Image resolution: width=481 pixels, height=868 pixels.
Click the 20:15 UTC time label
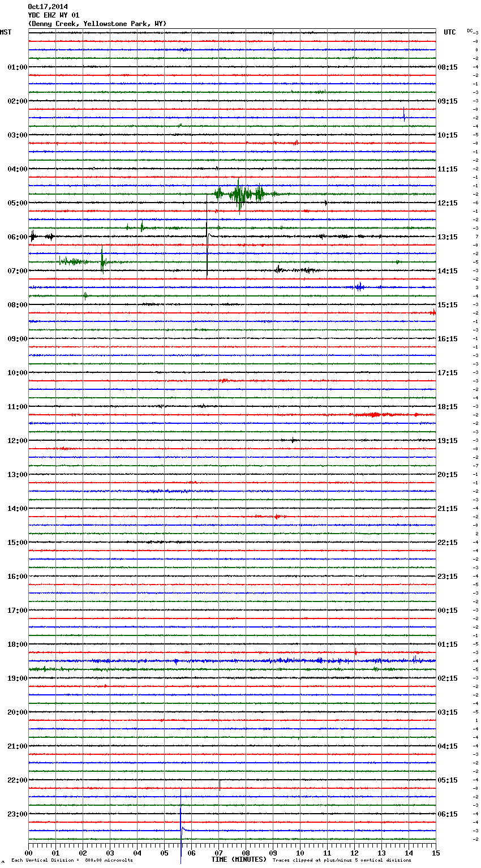[448, 475]
